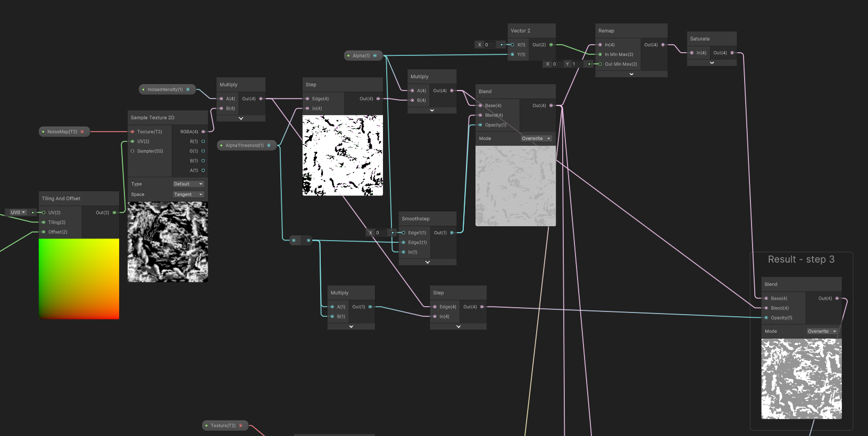
Task: Click the RGBA(4) output port on Sample Texture 2D
Action: click(x=203, y=131)
